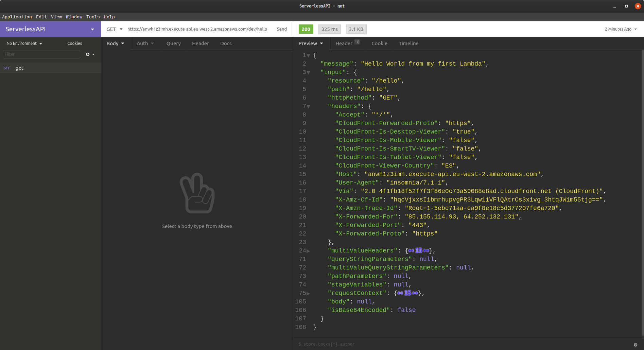Click the "X-Amzn-Trace-Id" key
644x350 pixels.
(366, 208)
